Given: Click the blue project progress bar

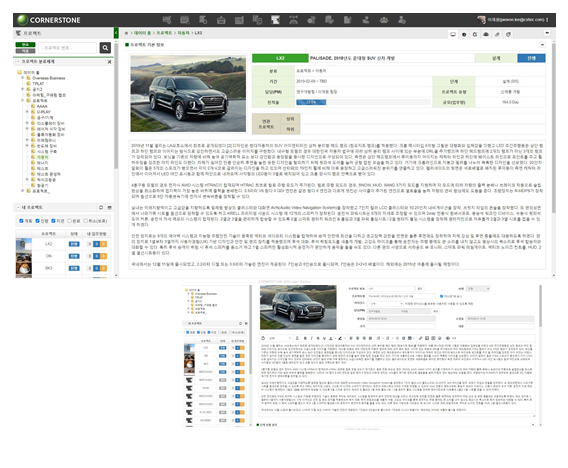Looking at the screenshot, I should 311,102.
